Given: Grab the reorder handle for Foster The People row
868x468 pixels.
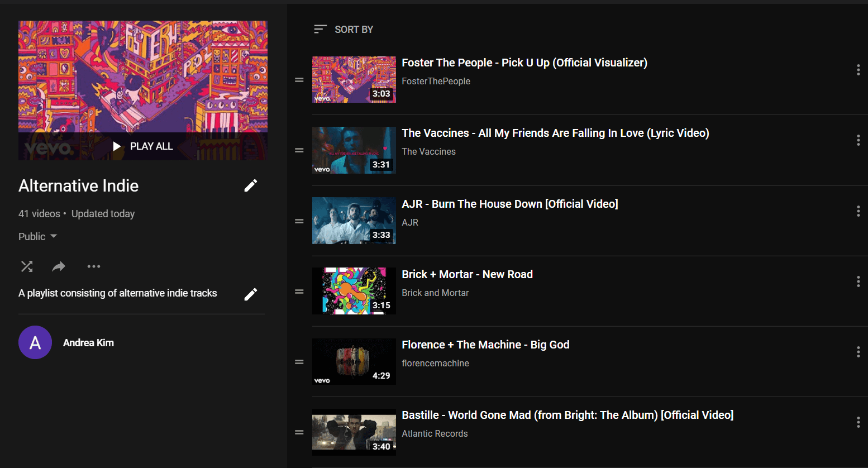Looking at the screenshot, I should 299,80.
